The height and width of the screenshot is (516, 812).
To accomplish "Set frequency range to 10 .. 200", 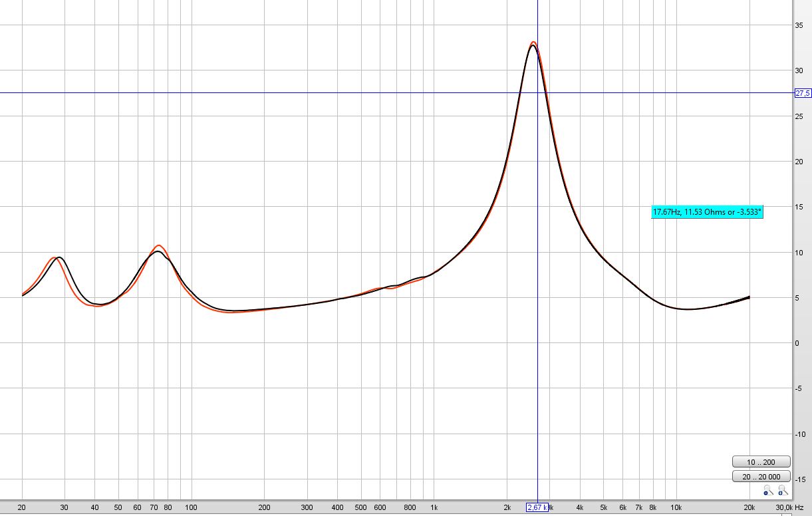I will click(x=761, y=461).
